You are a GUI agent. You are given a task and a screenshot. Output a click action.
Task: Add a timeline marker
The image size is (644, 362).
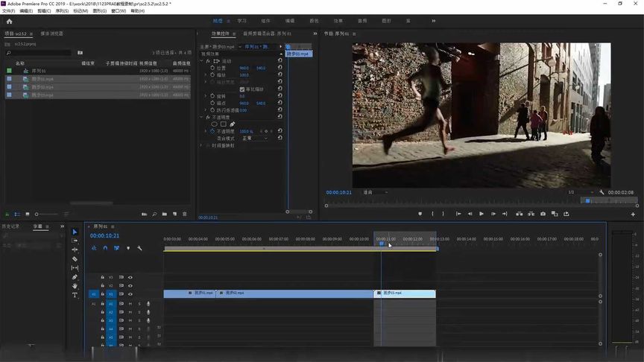128,248
